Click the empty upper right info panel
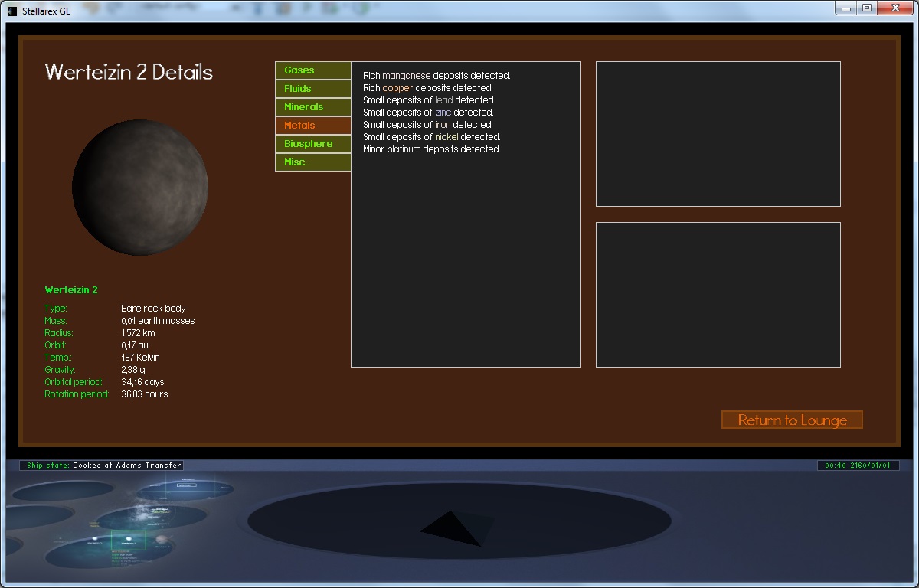Image resolution: width=919 pixels, height=588 pixels. [718, 134]
